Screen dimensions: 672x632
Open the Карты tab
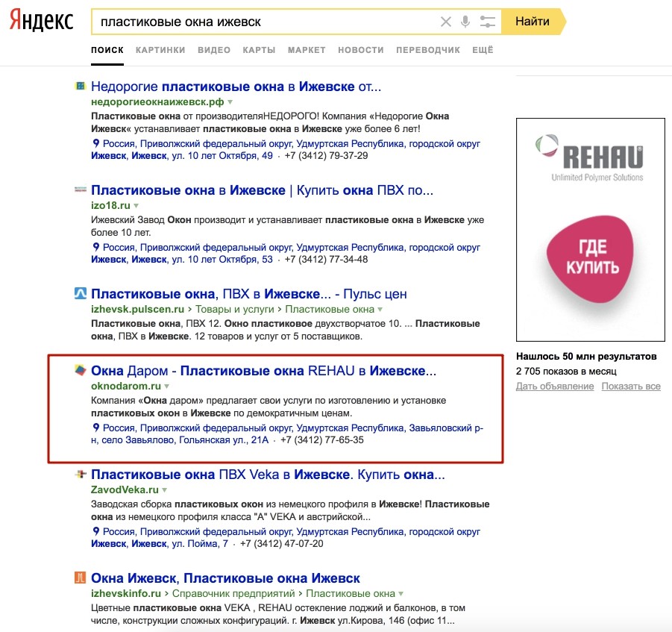(x=259, y=50)
